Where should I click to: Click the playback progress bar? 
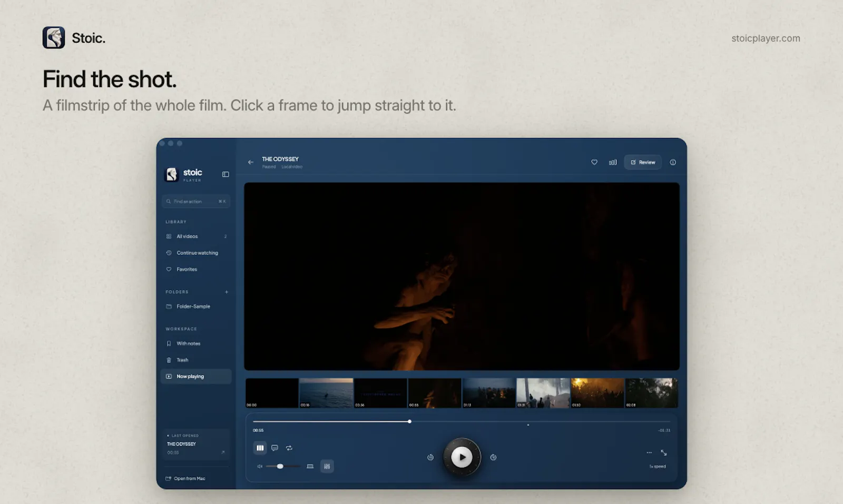(x=462, y=421)
